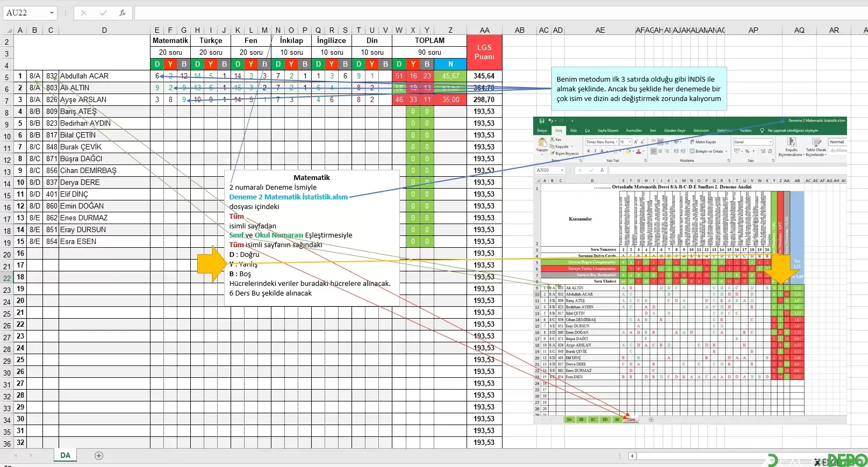
Task: Click the LGS score 345,64 cell
Action: (x=485, y=76)
